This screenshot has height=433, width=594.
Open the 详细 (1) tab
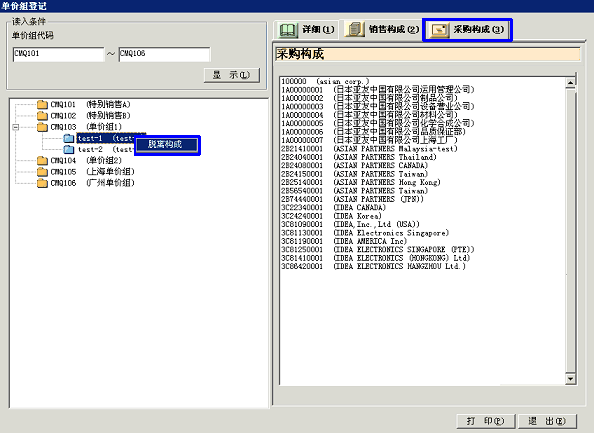pyautogui.click(x=307, y=29)
